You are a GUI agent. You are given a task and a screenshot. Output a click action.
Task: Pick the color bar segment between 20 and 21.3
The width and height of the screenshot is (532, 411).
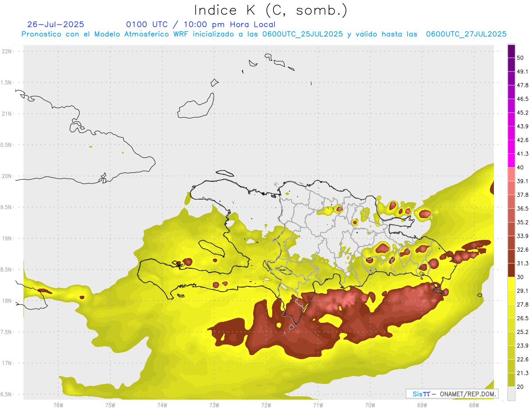pos(511,380)
